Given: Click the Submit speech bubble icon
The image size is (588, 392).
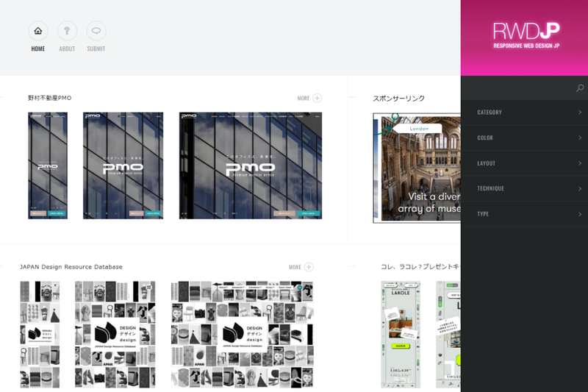Looking at the screenshot, I should coord(96,31).
